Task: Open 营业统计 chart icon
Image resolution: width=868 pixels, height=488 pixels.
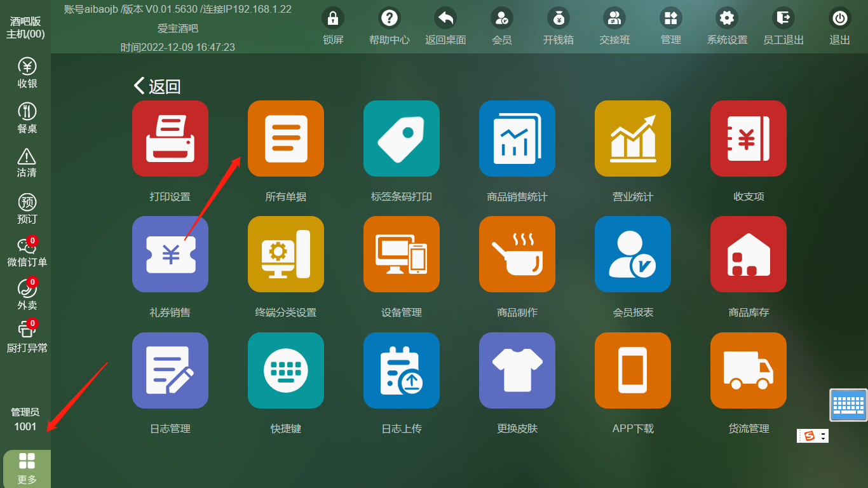Action: coord(633,139)
